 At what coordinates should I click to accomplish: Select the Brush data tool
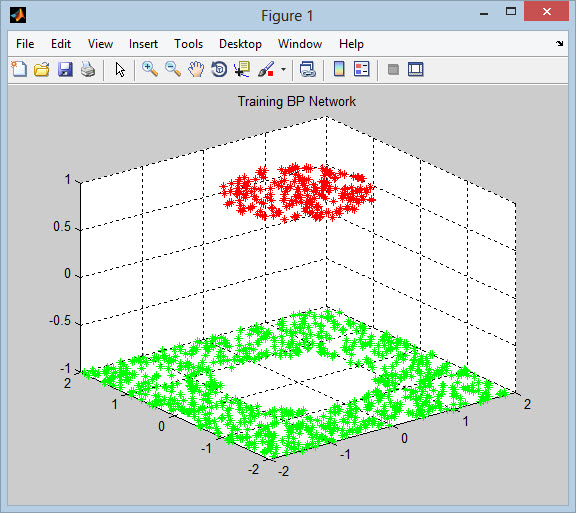point(266,69)
